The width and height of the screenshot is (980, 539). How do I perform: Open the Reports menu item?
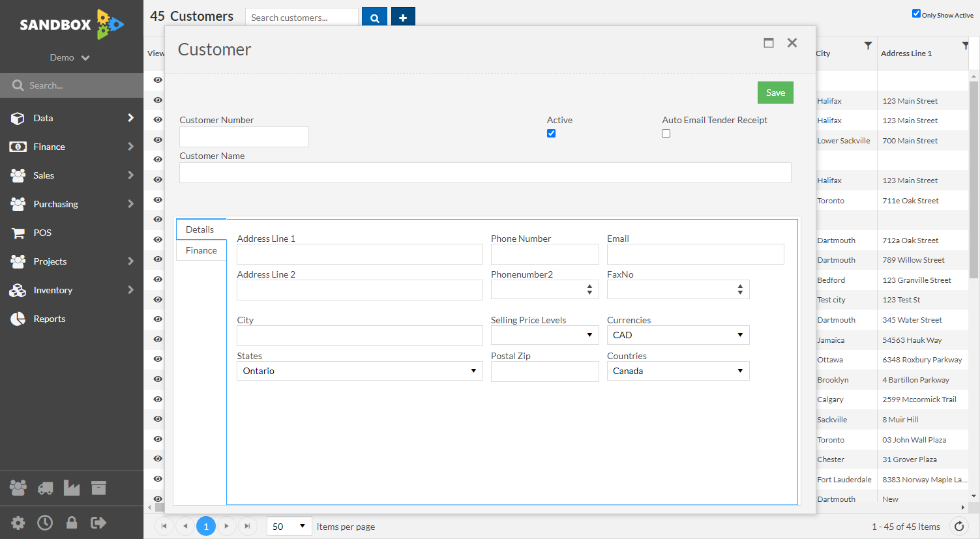[x=72, y=319]
